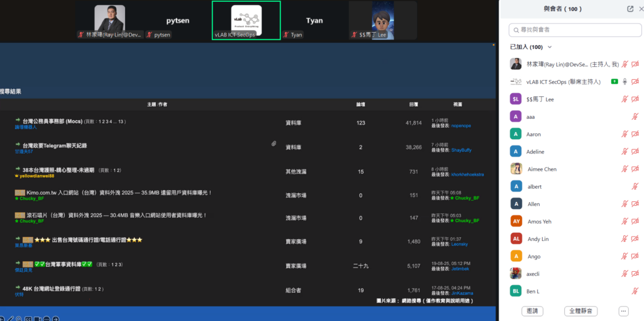644x321 pixels.
Task: Click the 尋找與會者 search field
Action: click(572, 30)
